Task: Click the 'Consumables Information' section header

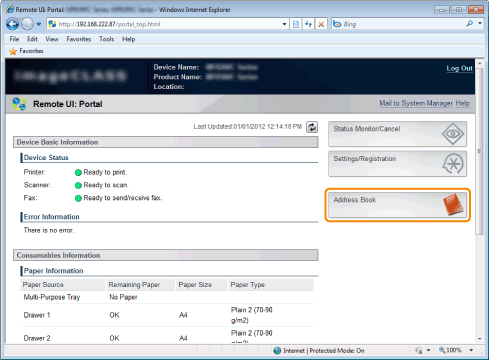Action: click(166, 255)
